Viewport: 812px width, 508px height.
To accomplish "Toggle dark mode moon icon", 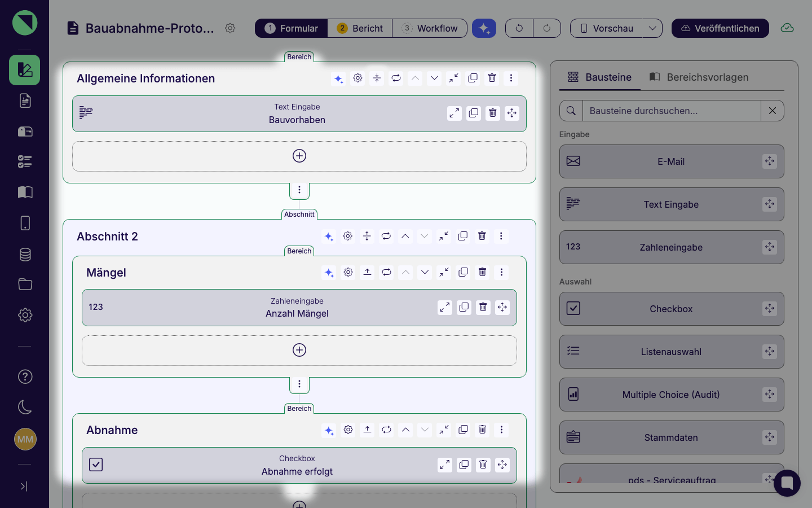I will 25,407.
